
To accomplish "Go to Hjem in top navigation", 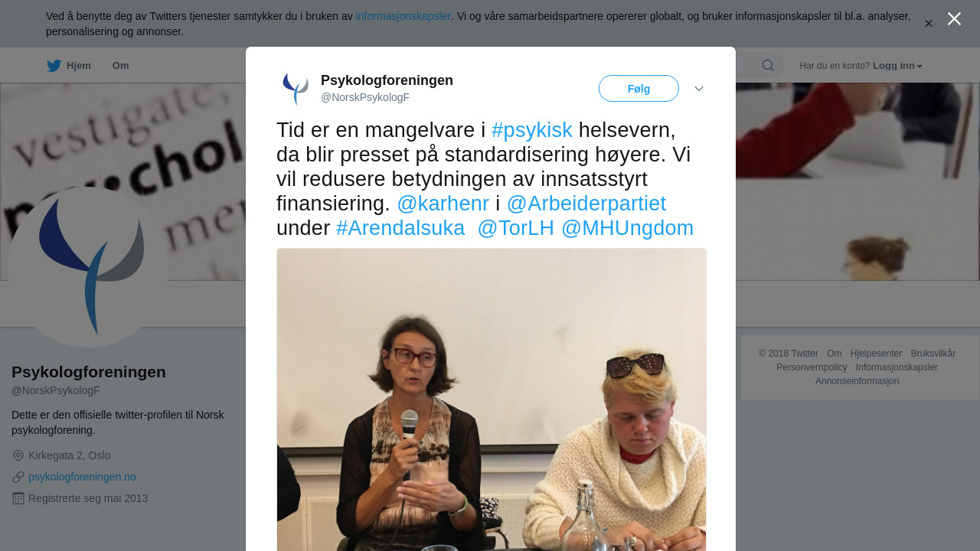I will [x=79, y=66].
